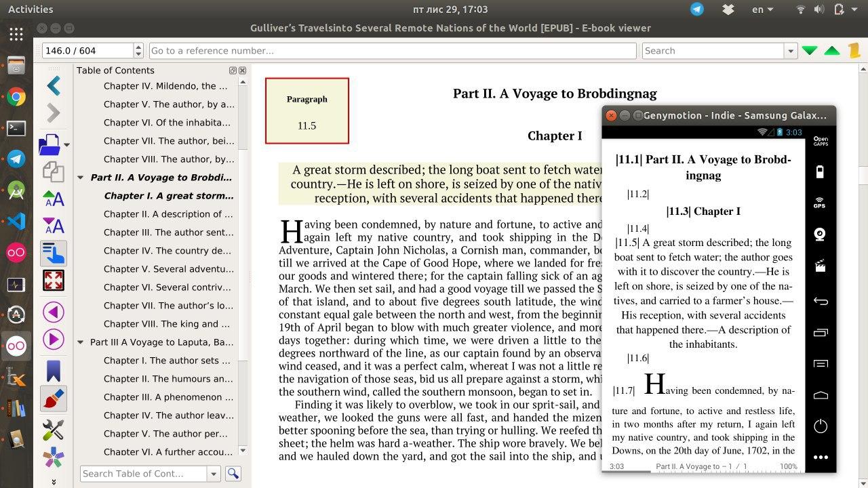This screenshot has width=868, height=488.
Task: Click Activities in the top bar
Action: pos(31,9)
